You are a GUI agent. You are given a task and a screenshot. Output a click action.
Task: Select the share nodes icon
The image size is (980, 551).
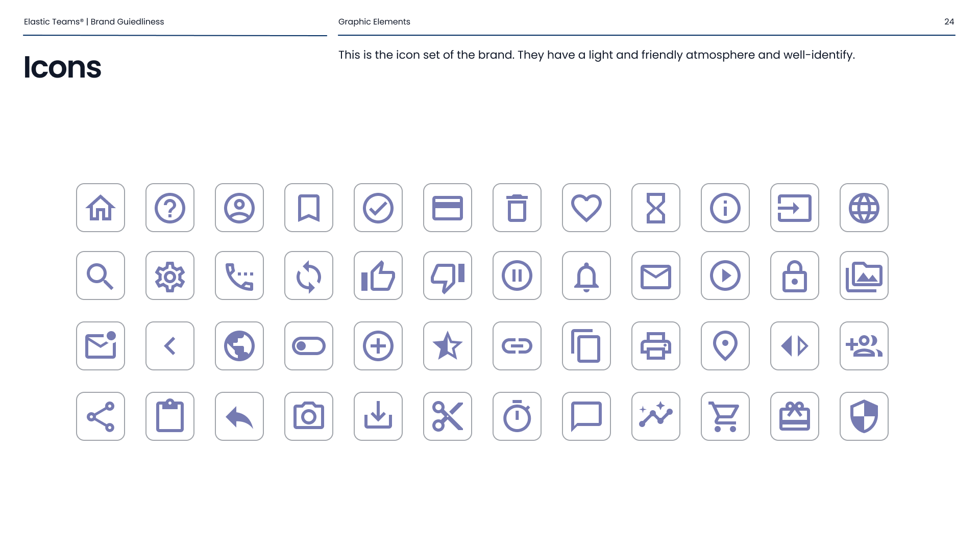click(x=101, y=416)
